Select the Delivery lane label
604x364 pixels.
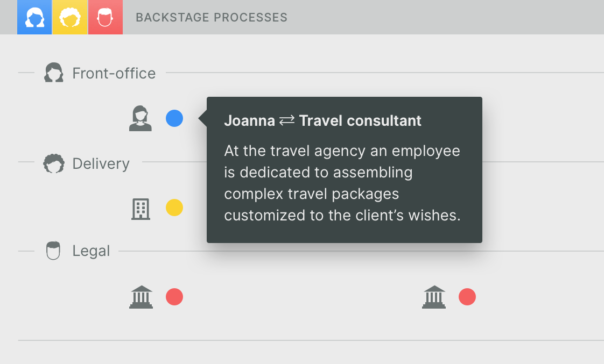point(101,163)
